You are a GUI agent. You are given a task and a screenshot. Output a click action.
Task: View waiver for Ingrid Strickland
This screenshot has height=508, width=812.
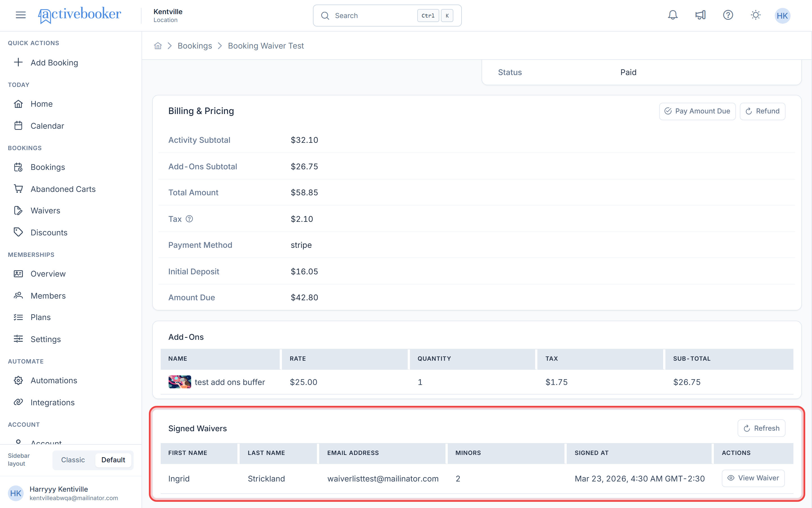pos(753,478)
